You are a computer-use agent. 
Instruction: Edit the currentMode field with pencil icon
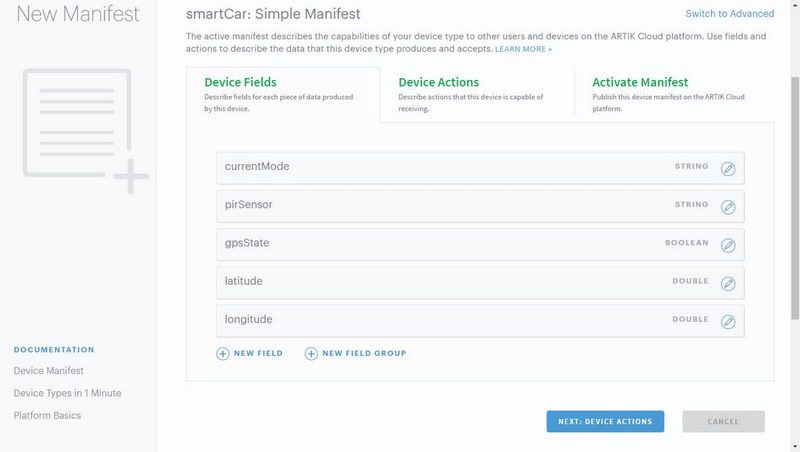728,169
